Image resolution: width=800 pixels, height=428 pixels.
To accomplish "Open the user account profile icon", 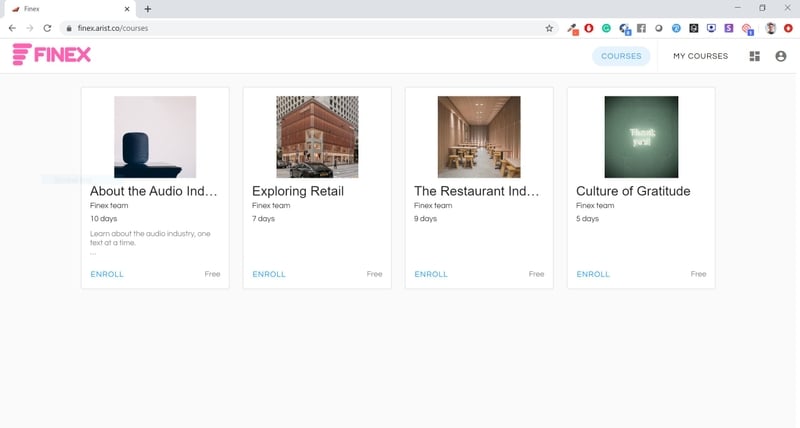I will 781,56.
